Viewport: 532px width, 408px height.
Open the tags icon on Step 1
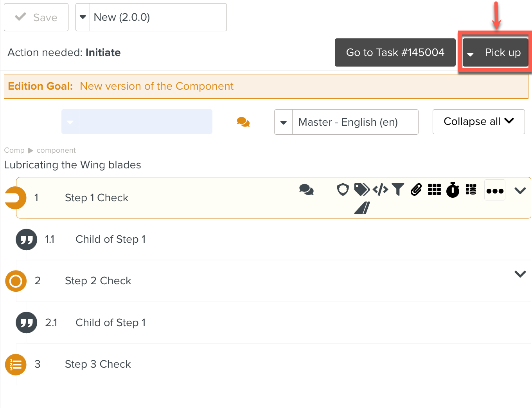click(x=361, y=190)
